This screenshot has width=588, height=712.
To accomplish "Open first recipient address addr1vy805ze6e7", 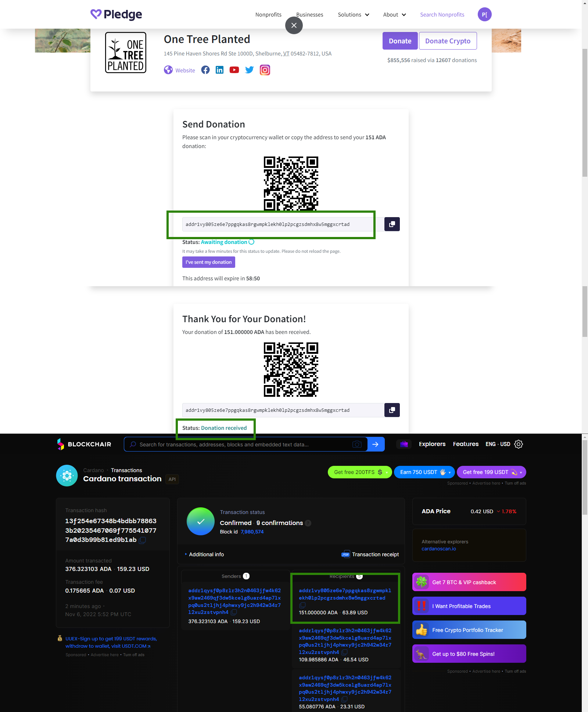I will tap(345, 594).
